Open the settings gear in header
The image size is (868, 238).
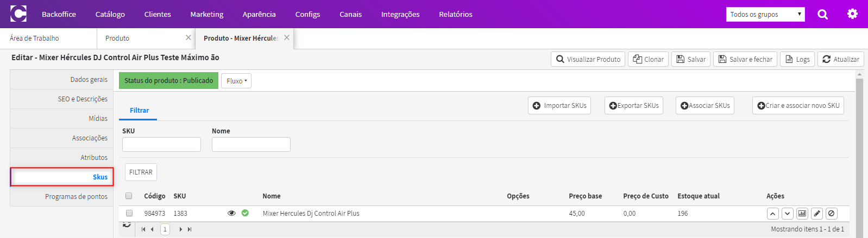pos(852,14)
